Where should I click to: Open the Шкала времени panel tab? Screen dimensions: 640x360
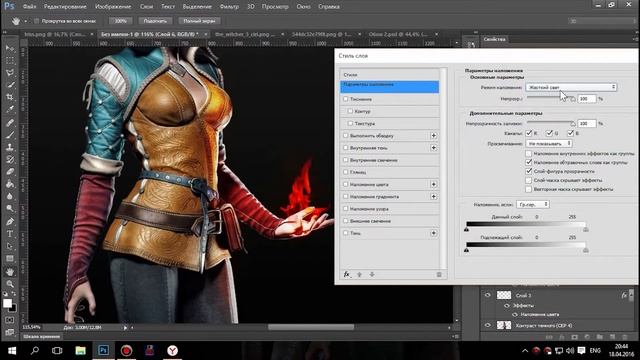(42, 336)
